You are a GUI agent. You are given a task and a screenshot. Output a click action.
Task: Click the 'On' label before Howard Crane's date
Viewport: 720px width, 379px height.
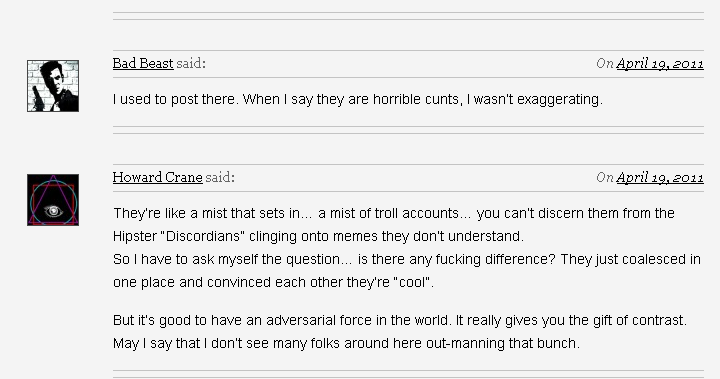click(605, 177)
